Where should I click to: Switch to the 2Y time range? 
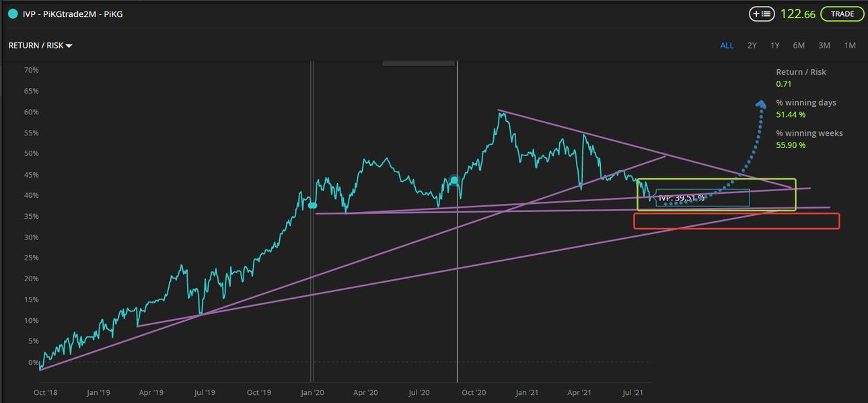tap(752, 46)
